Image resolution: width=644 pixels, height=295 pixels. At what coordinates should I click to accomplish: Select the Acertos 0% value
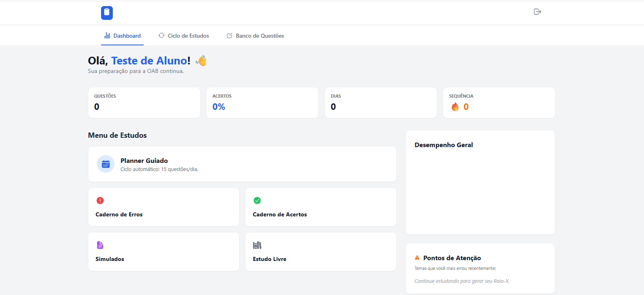coord(219,107)
